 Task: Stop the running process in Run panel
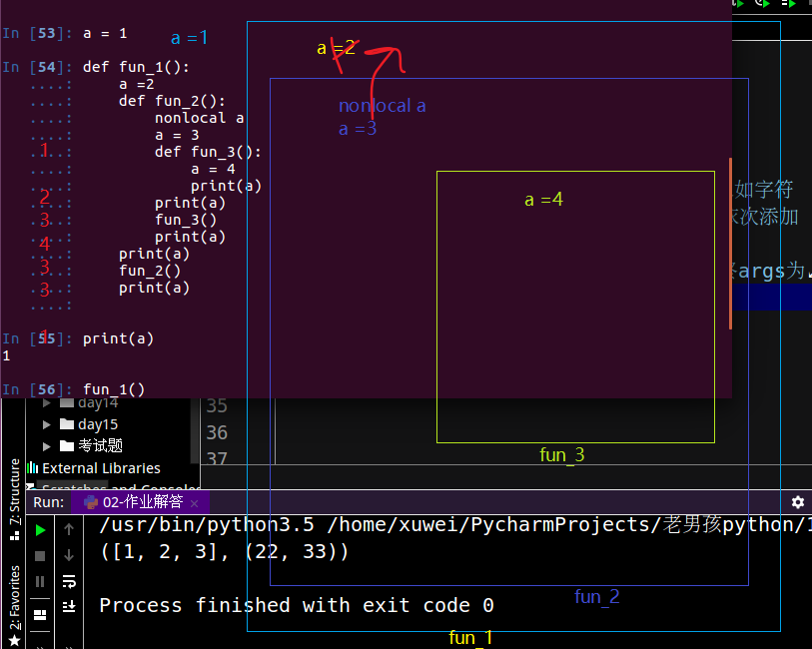tap(40, 556)
